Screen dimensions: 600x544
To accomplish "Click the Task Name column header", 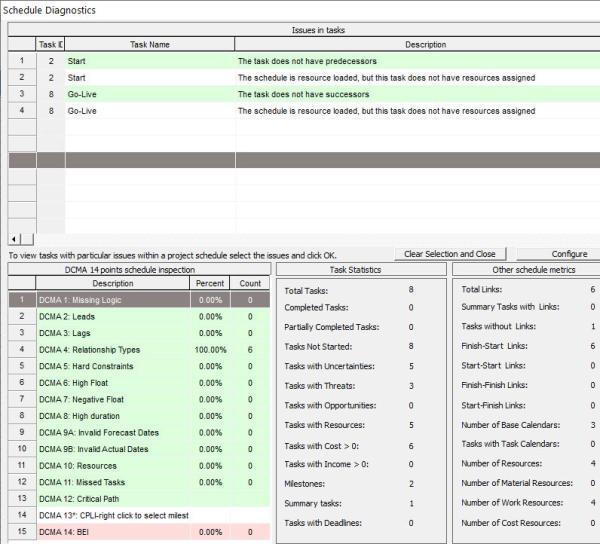I will click(150, 44).
